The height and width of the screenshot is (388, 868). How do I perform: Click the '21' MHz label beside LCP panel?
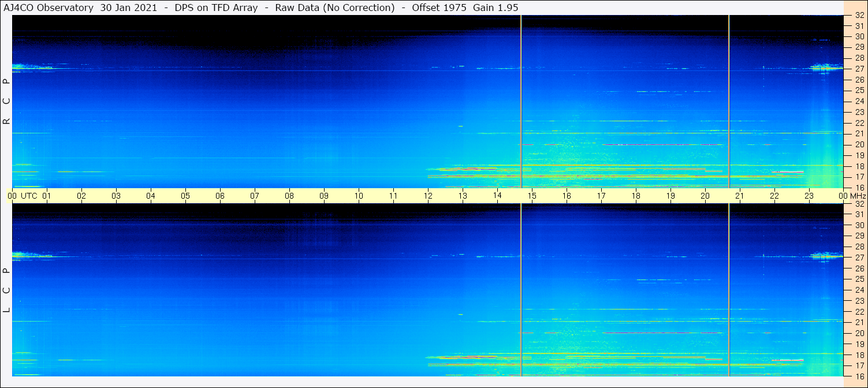(x=859, y=322)
